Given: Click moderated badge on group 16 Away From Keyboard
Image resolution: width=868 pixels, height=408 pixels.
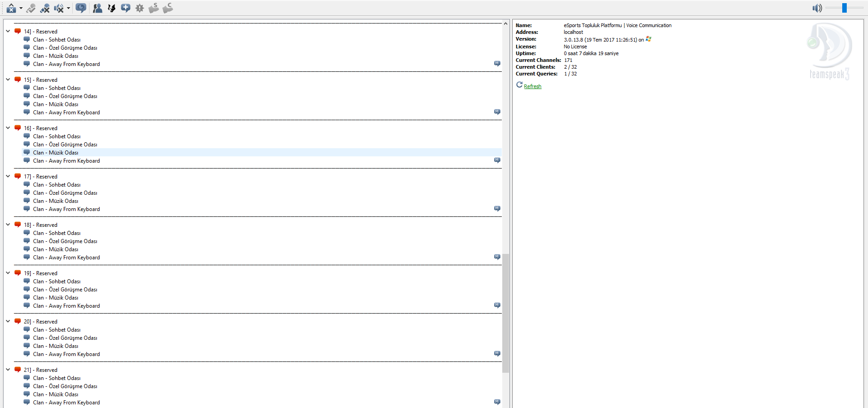Looking at the screenshot, I should [x=497, y=160].
